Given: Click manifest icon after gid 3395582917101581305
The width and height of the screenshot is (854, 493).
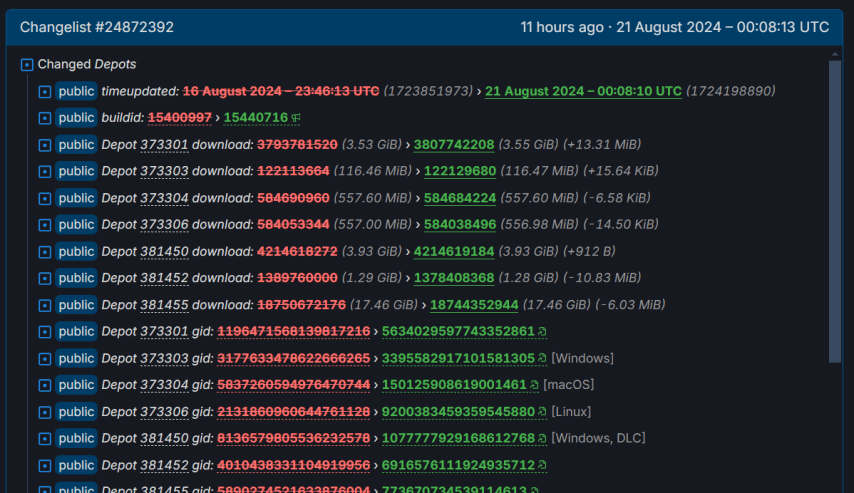Looking at the screenshot, I should tap(542, 358).
